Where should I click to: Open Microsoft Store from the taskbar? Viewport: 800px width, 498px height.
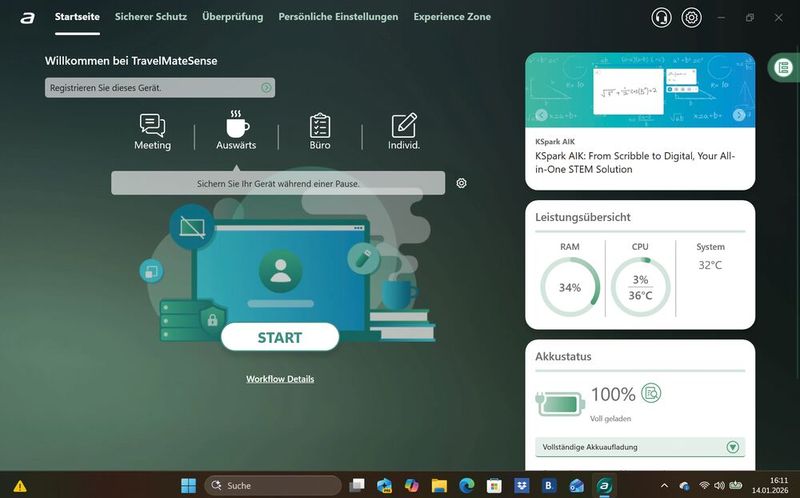(494, 486)
